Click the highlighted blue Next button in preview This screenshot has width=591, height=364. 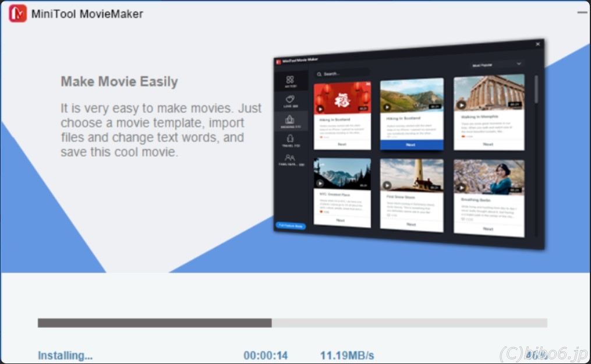point(412,144)
